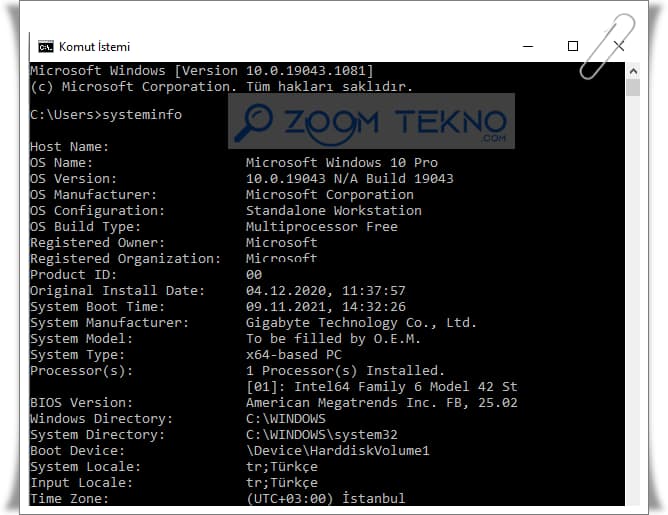Click the 'Host Name:' label
The height and width of the screenshot is (515, 668).
click(x=69, y=147)
